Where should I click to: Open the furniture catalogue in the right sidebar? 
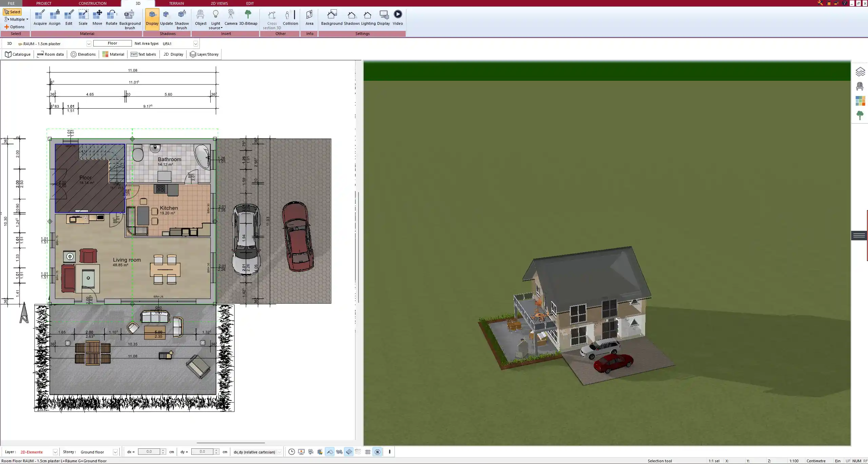tap(860, 86)
